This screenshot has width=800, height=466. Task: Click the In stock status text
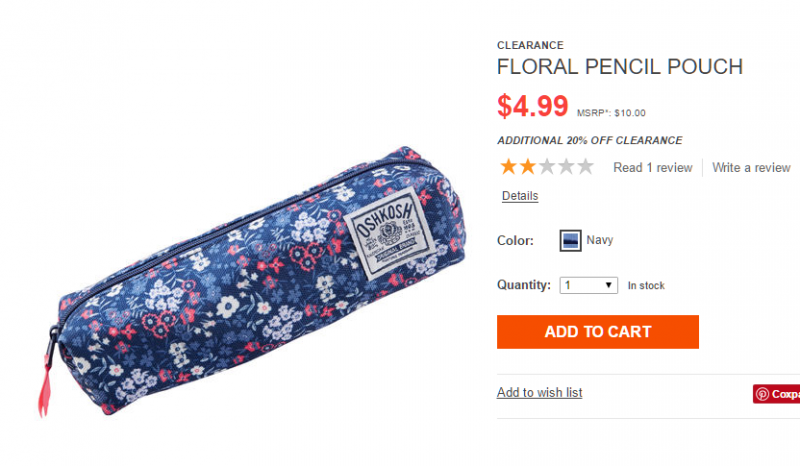coord(646,286)
